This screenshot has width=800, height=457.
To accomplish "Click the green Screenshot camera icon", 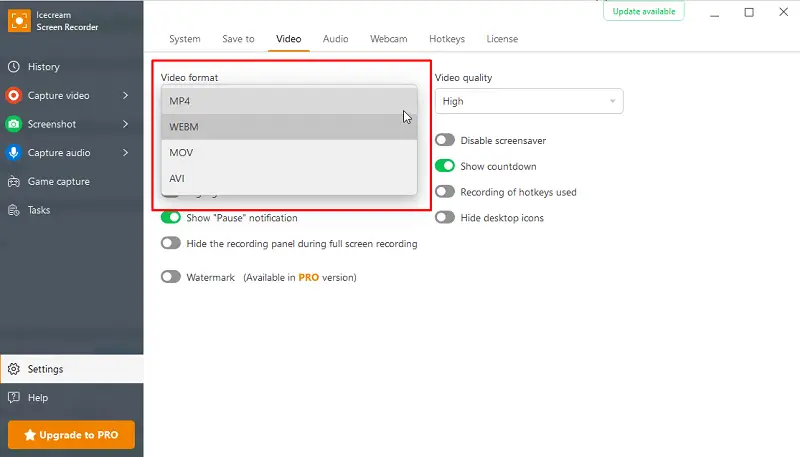I will pos(14,124).
